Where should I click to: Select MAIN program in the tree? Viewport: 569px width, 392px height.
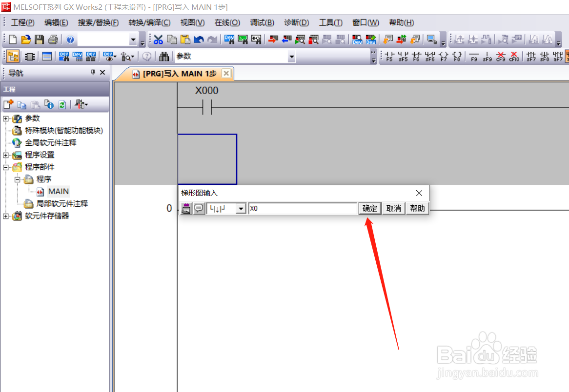click(x=58, y=192)
